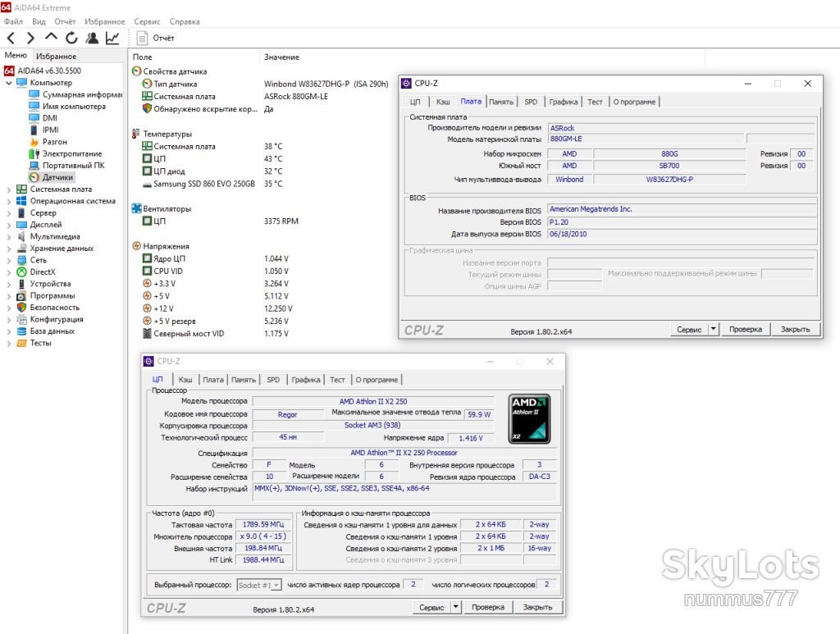Screen dimensions: 840x634
Task: Switch to Плата tab in lower CPU-Z
Action: click(212, 380)
